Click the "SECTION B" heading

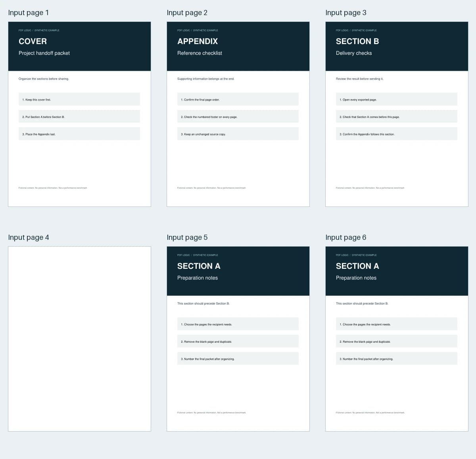pyautogui.click(x=357, y=41)
